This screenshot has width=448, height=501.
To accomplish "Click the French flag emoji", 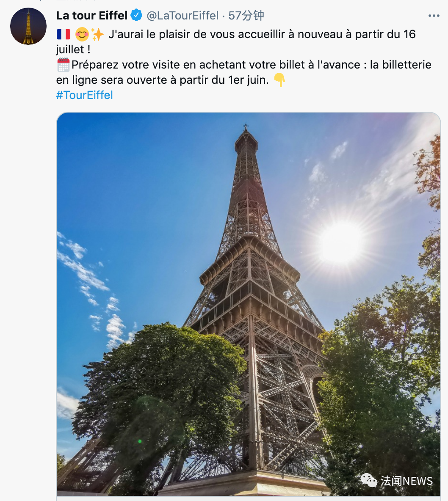I will click(64, 34).
